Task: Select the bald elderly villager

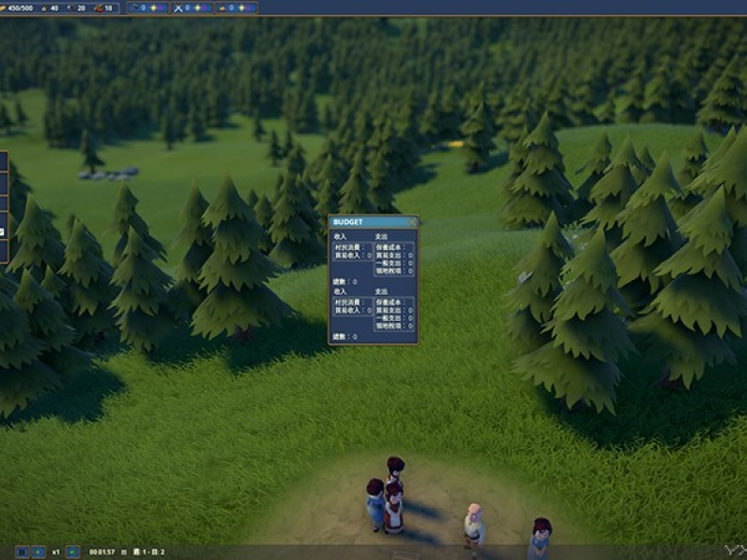Action: click(474, 525)
